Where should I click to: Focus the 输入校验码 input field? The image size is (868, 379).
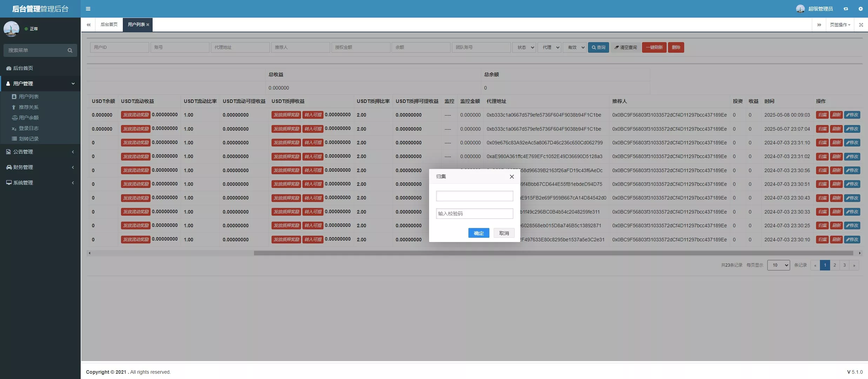(474, 214)
